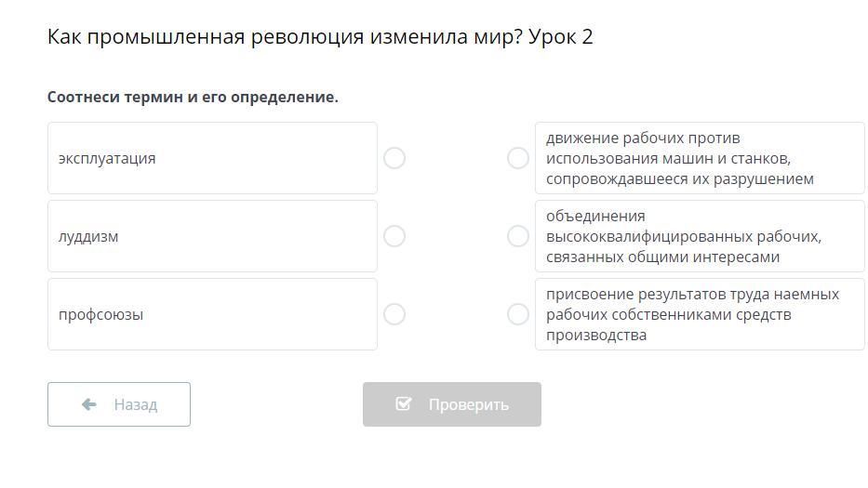Click the definition about highly skilled workers' unions
The width and height of the screenshot is (868, 488).
click(x=700, y=236)
